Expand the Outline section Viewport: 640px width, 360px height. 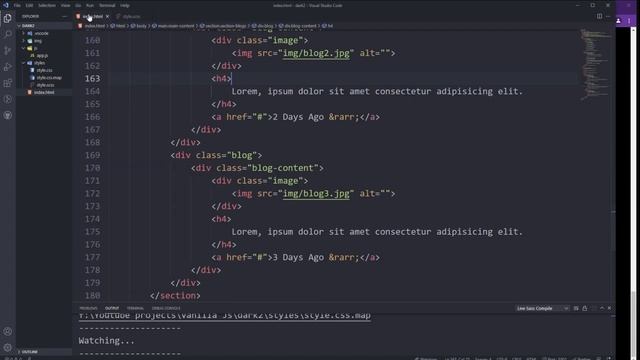click(44, 351)
